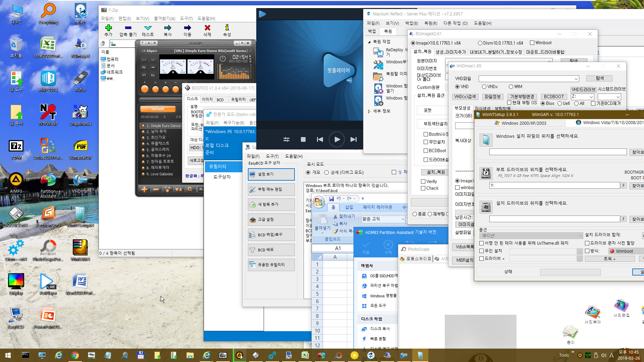Open the VHD파일 path dropdown
The height and width of the screenshot is (362, 644).
tap(576, 79)
